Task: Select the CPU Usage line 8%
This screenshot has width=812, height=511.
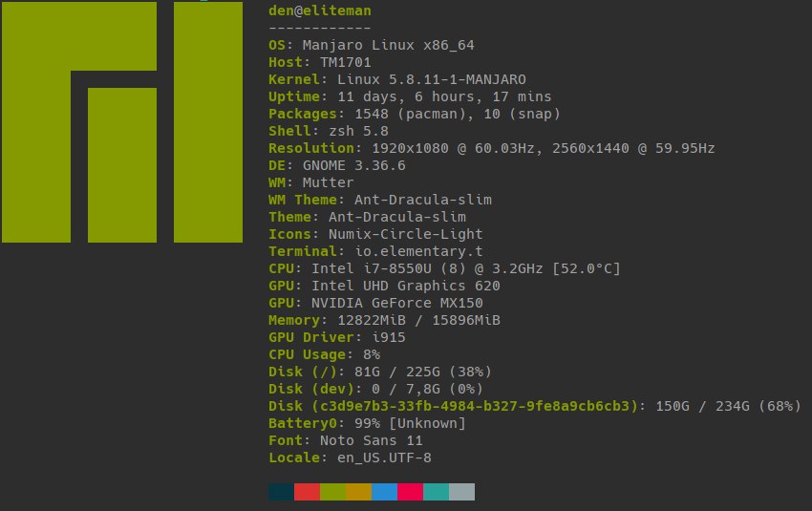Action: [324, 354]
